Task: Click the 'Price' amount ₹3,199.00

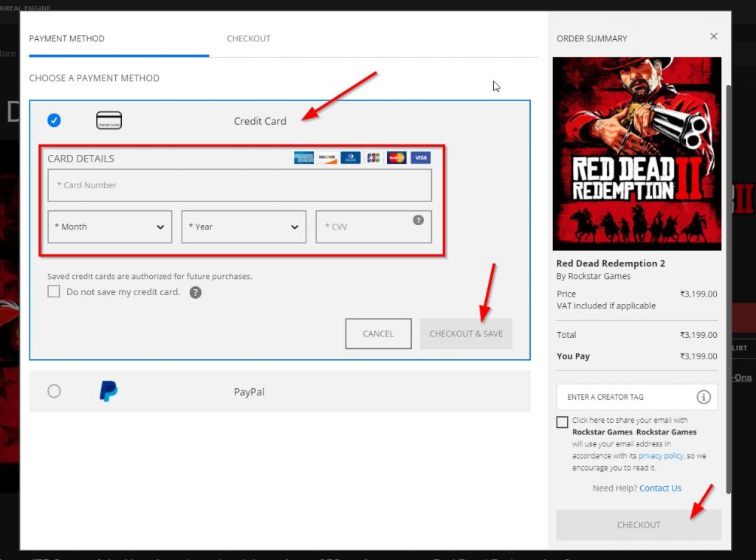Action: [x=698, y=294]
